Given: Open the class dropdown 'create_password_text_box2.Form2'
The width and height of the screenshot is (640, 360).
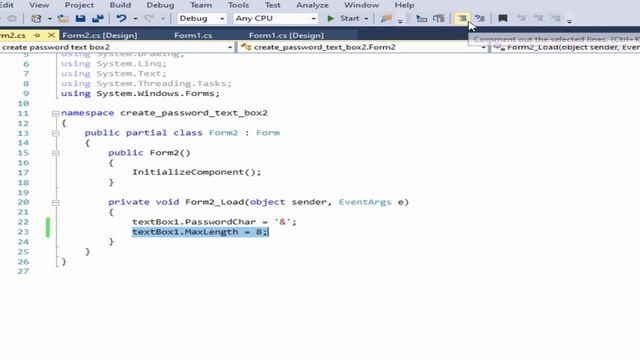Looking at the screenshot, I should (363, 47).
